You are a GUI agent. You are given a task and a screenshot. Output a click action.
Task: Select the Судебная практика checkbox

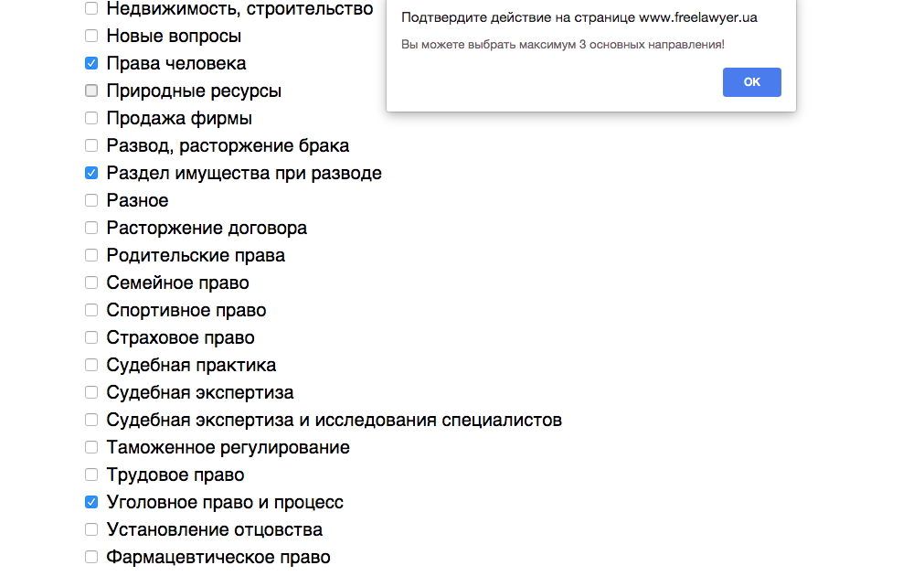pyautogui.click(x=91, y=365)
